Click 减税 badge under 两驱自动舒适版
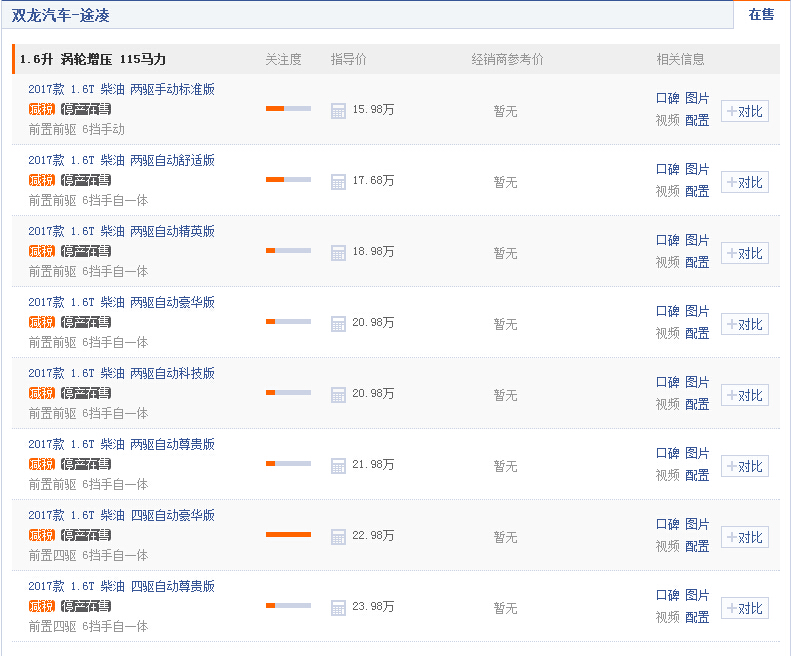This screenshot has width=791, height=656. [42, 180]
